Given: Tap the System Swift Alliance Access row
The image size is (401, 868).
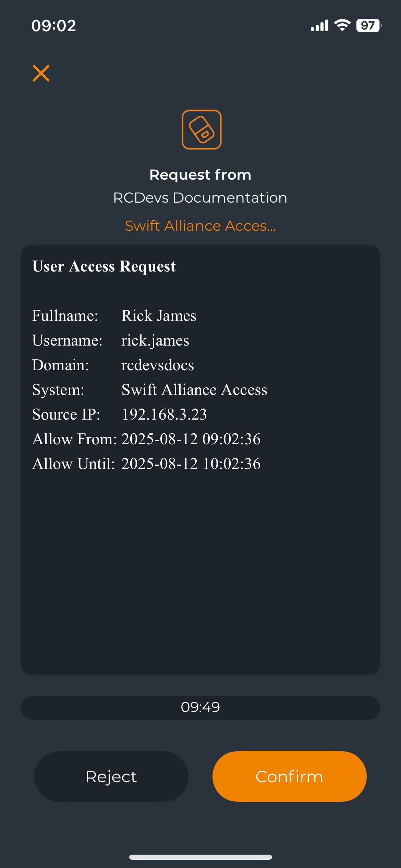Looking at the screenshot, I should coord(150,390).
